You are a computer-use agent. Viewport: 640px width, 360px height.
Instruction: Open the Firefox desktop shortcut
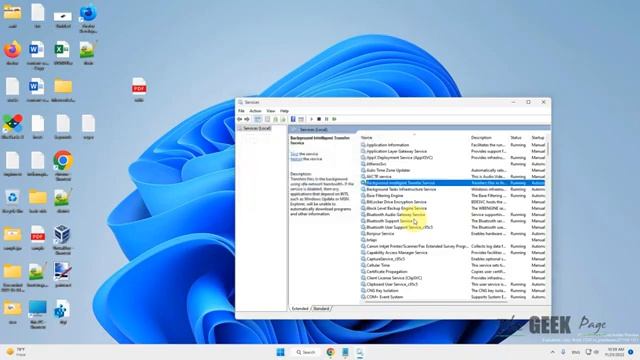tap(12, 53)
